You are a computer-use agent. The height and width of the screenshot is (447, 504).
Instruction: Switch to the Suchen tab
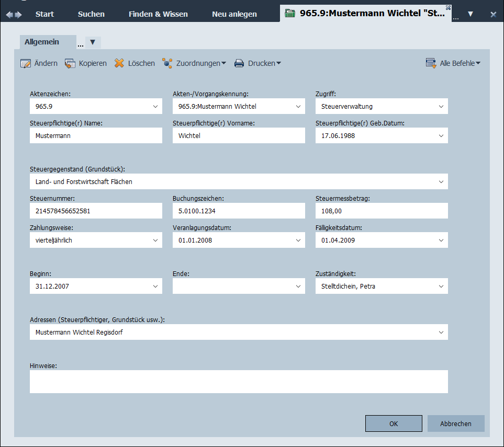pos(91,14)
